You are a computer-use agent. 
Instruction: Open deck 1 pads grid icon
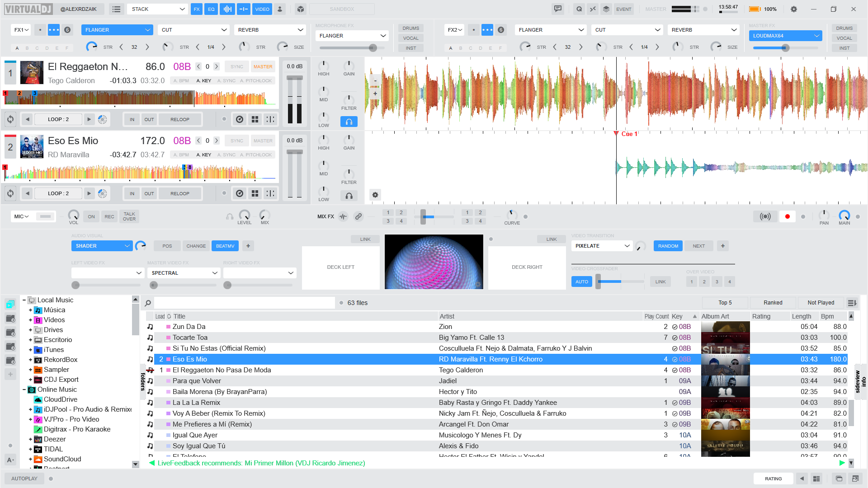click(x=255, y=119)
